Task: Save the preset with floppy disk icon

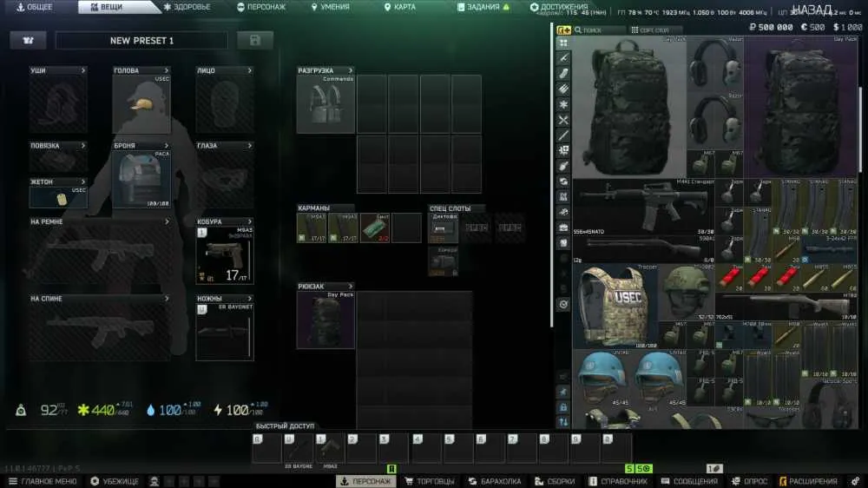Action: click(x=254, y=41)
